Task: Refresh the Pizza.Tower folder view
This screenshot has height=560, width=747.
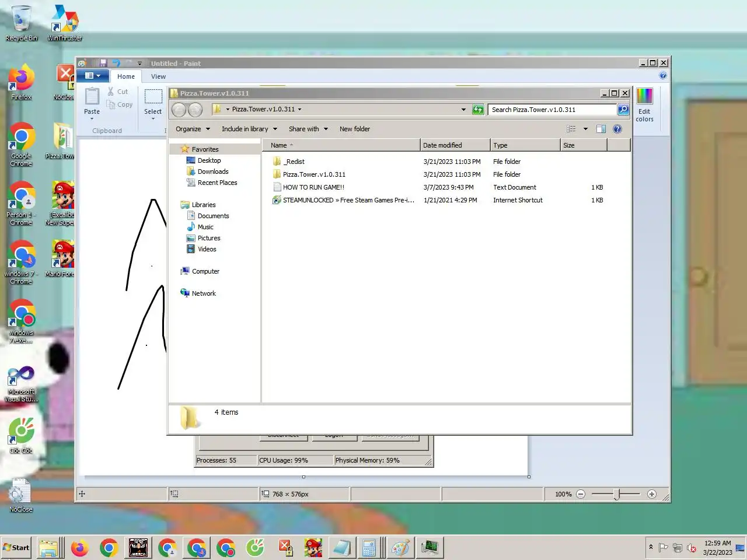Action: point(478,109)
